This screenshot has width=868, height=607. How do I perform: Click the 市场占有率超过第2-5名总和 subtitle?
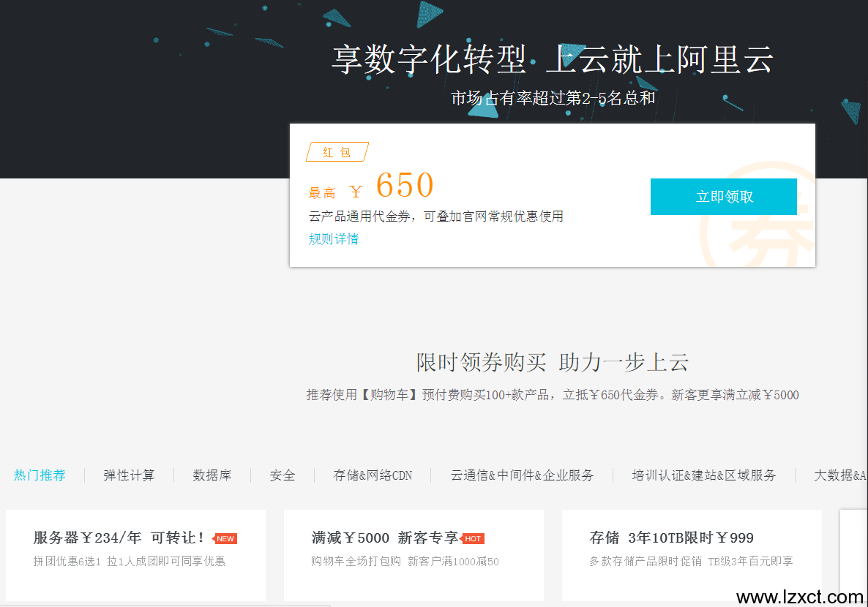[553, 98]
